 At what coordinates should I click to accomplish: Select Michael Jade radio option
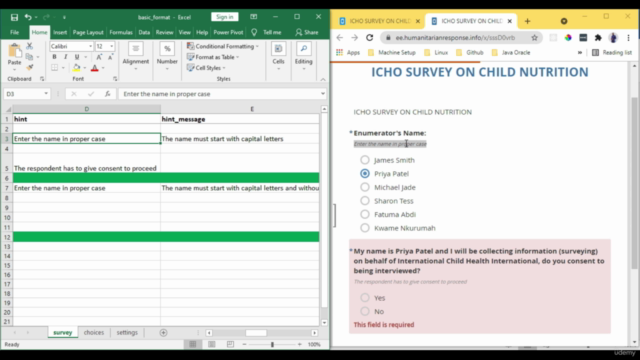coord(365,187)
